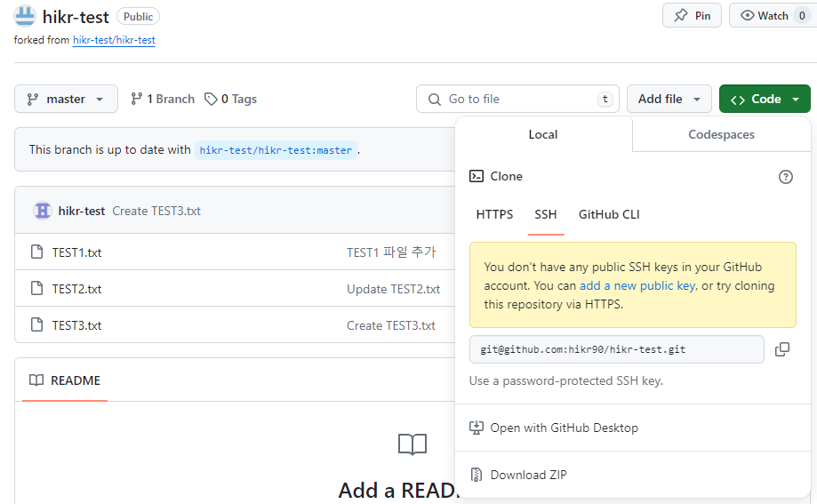This screenshot has width=817, height=504.
Task: Open the hikr-test committer username link
Action: (x=82, y=211)
